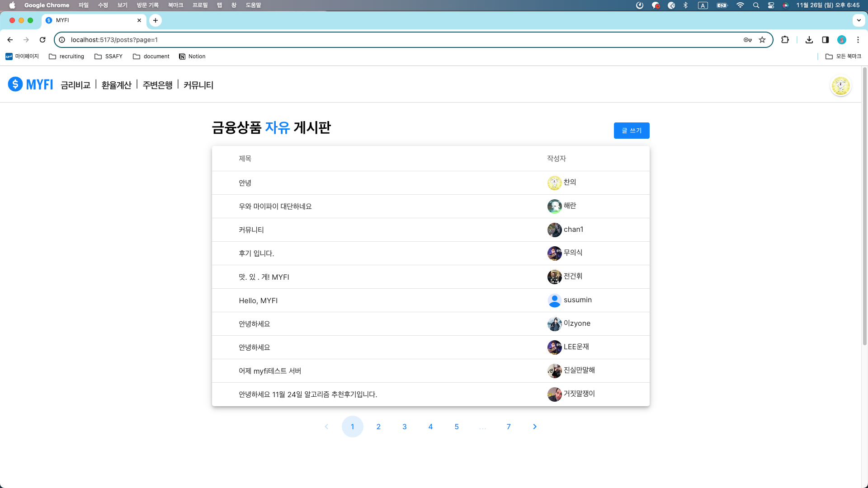The image size is (868, 488).
Task: Open the profile avatar in the site header
Action: (840, 85)
